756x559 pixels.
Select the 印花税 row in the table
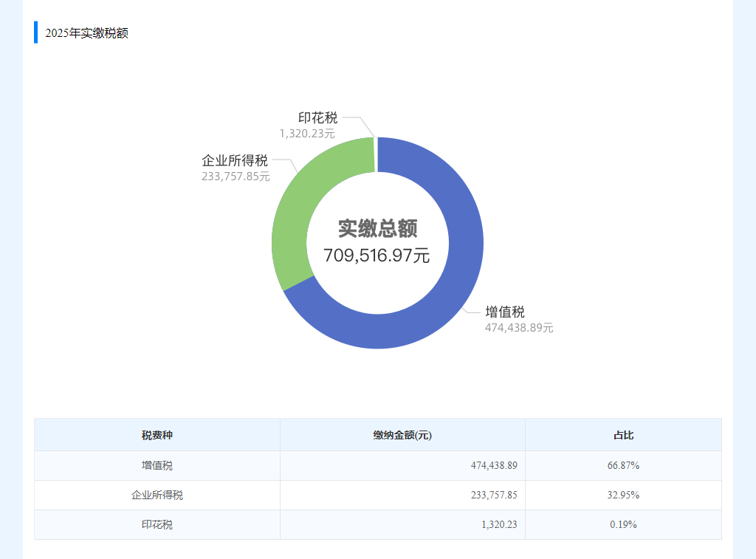[157, 524]
